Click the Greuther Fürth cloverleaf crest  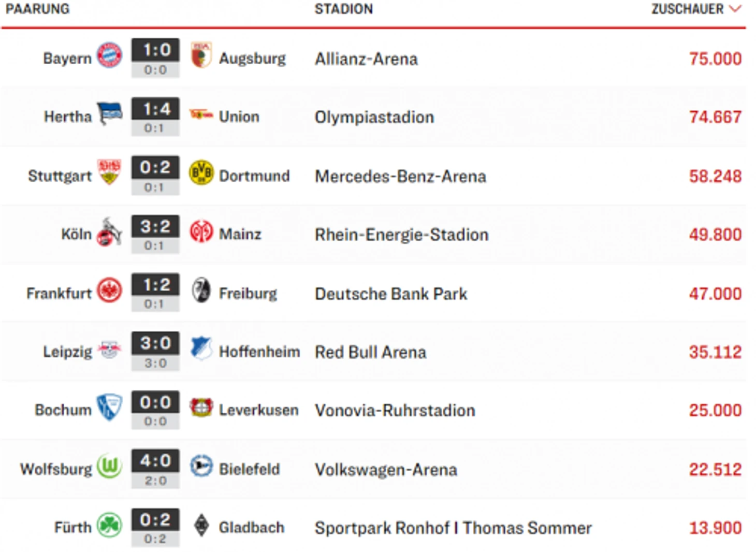[109, 525]
